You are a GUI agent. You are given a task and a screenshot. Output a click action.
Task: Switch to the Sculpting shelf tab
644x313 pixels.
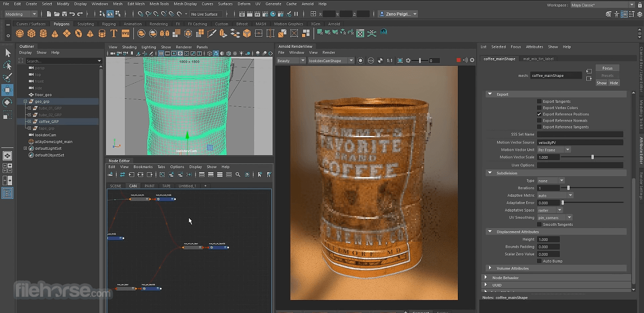[85, 24]
